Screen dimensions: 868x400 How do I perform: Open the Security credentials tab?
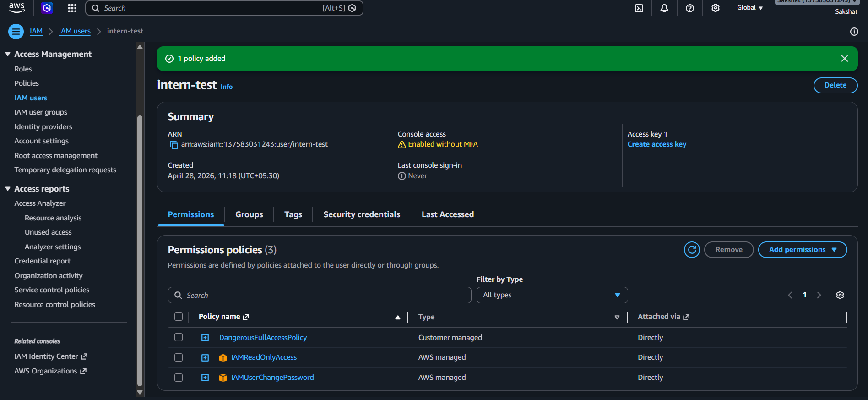point(362,214)
